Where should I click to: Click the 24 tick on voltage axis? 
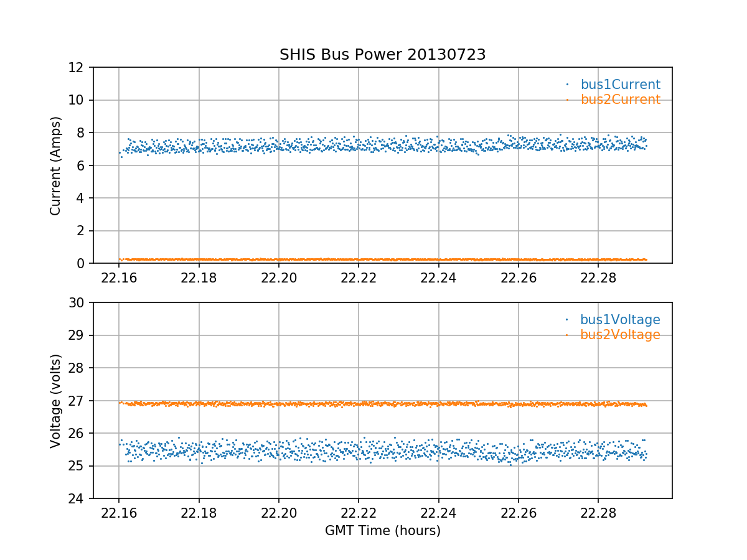[x=79, y=498]
